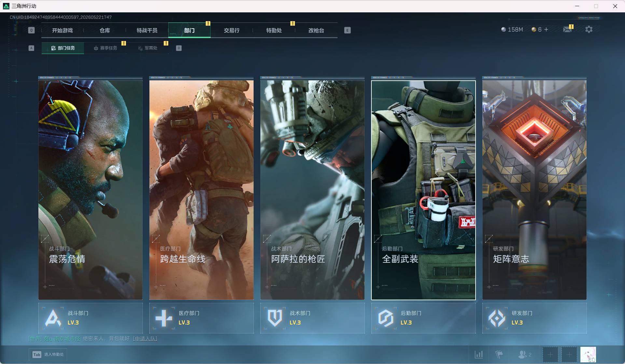Open the settings gear icon
This screenshot has width=625, height=364.
coord(589,30)
